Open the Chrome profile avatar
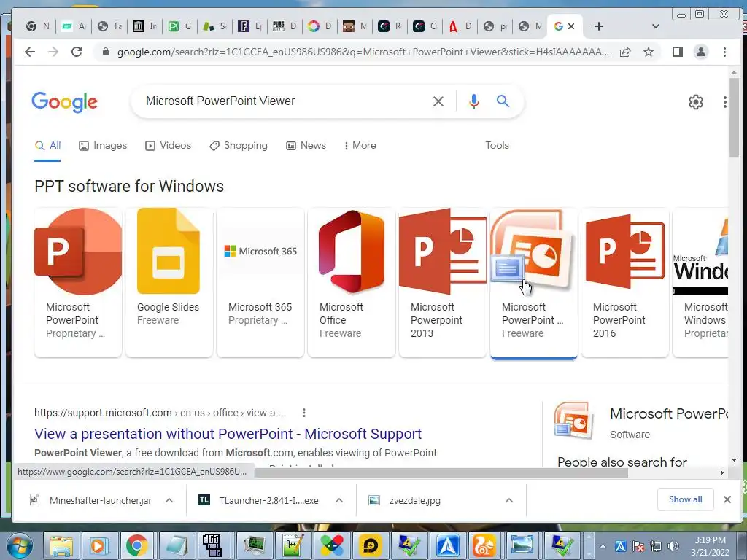Screen dimensions: 747x560 click(x=701, y=52)
